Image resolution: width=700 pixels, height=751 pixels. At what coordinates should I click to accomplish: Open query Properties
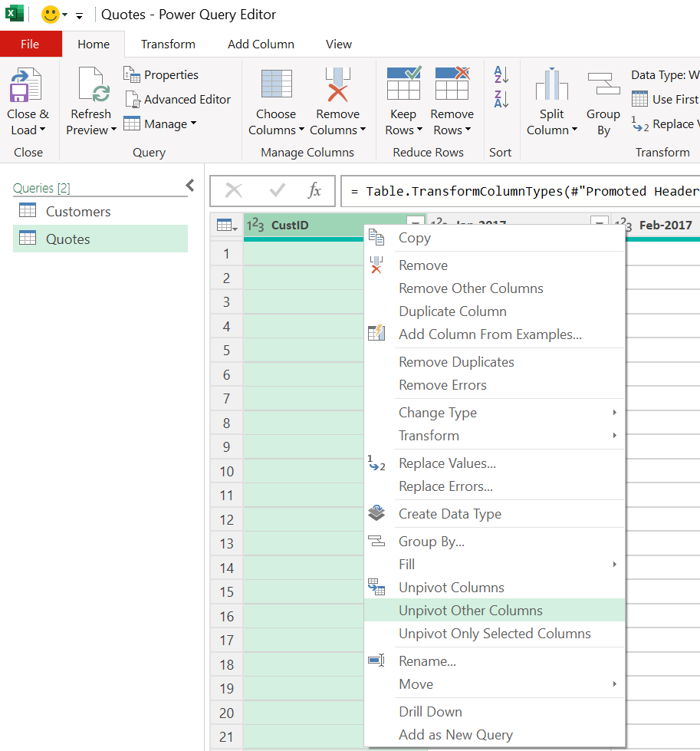(161, 74)
